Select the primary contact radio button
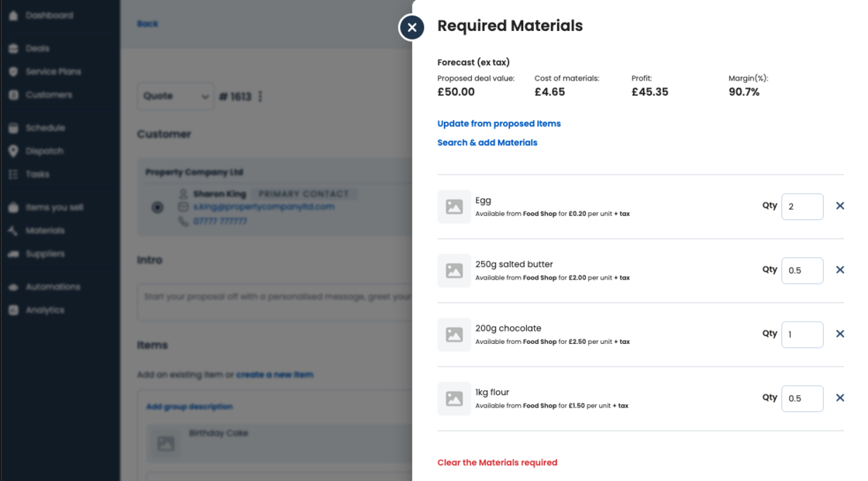Viewport: 868px width, 481px height. [158, 208]
